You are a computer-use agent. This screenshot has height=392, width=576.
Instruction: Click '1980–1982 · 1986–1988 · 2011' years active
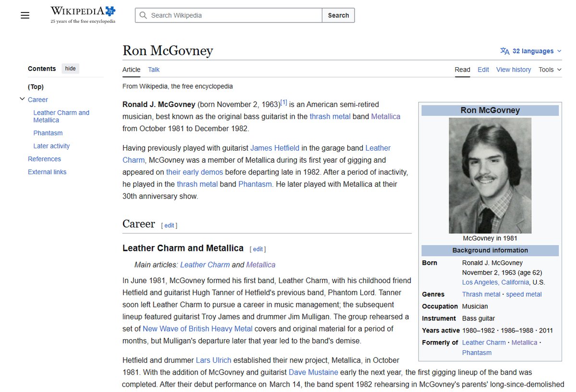(x=507, y=330)
